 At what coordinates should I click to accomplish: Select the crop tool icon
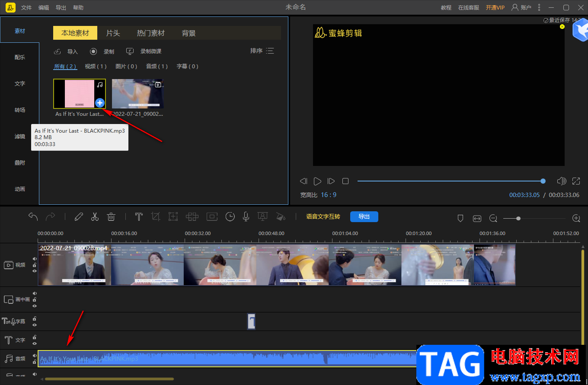coord(156,216)
